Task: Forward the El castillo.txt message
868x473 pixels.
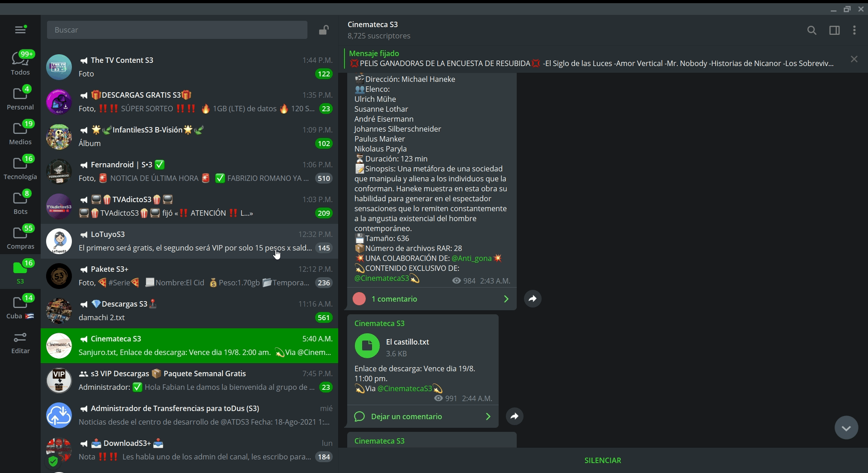Action: pos(514,416)
